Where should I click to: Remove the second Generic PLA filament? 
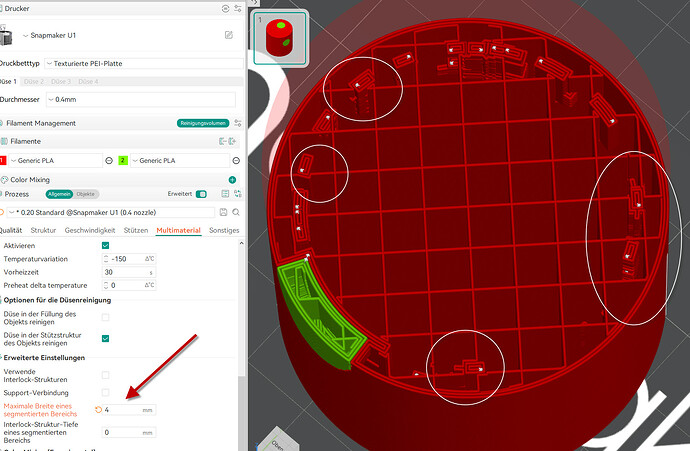[236, 161]
